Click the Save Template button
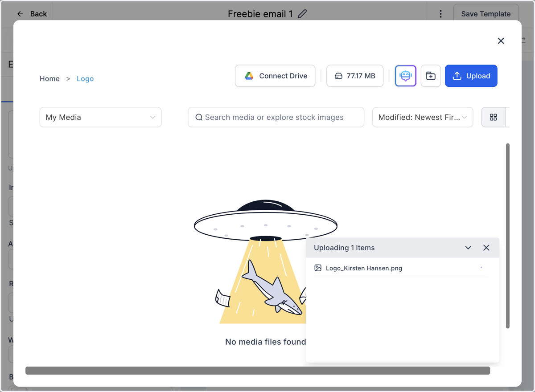Image resolution: width=535 pixels, height=392 pixels. 486,14
